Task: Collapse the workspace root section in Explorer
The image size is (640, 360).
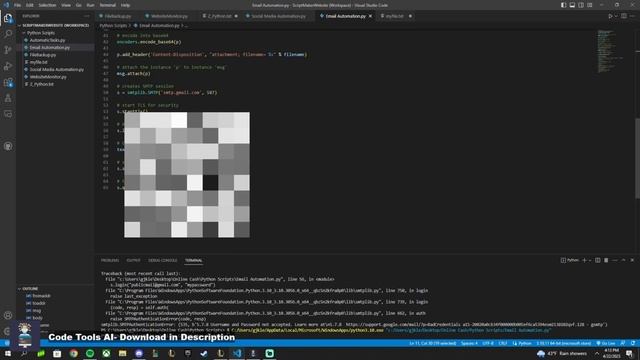Action: click(x=55, y=25)
